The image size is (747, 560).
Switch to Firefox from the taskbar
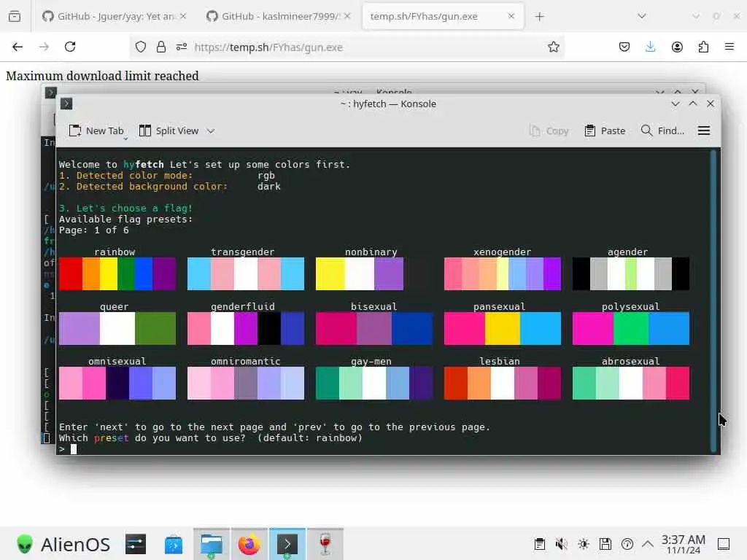pos(249,544)
